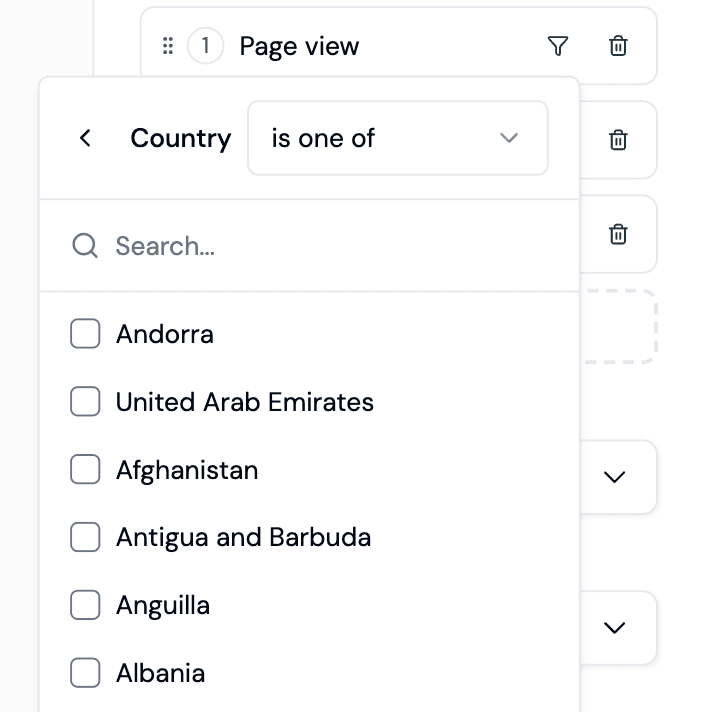Expand the upper chevron dropdown on the right
The width and height of the screenshot is (704, 712).
(615, 477)
